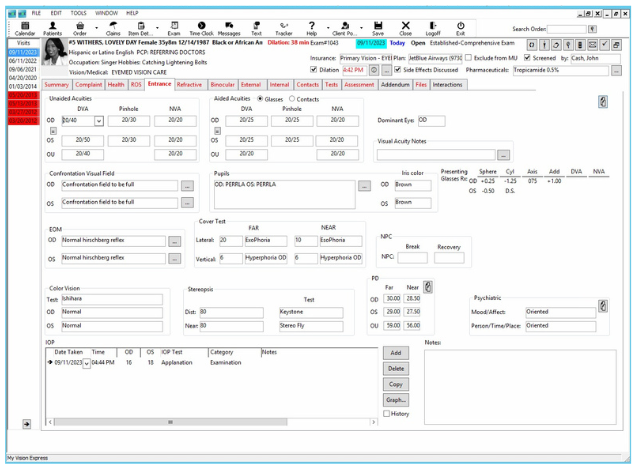Expand the unaided OD DVA dropdown

[99, 120]
